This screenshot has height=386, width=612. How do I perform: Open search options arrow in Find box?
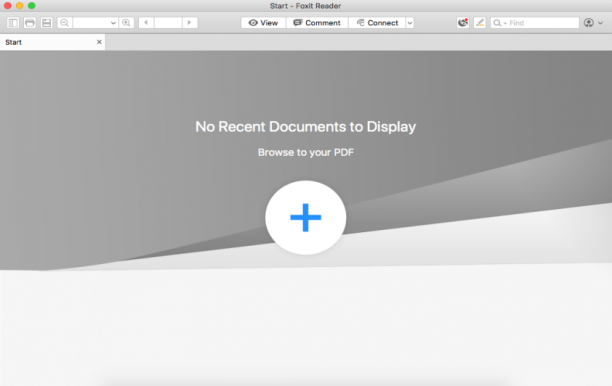point(505,23)
